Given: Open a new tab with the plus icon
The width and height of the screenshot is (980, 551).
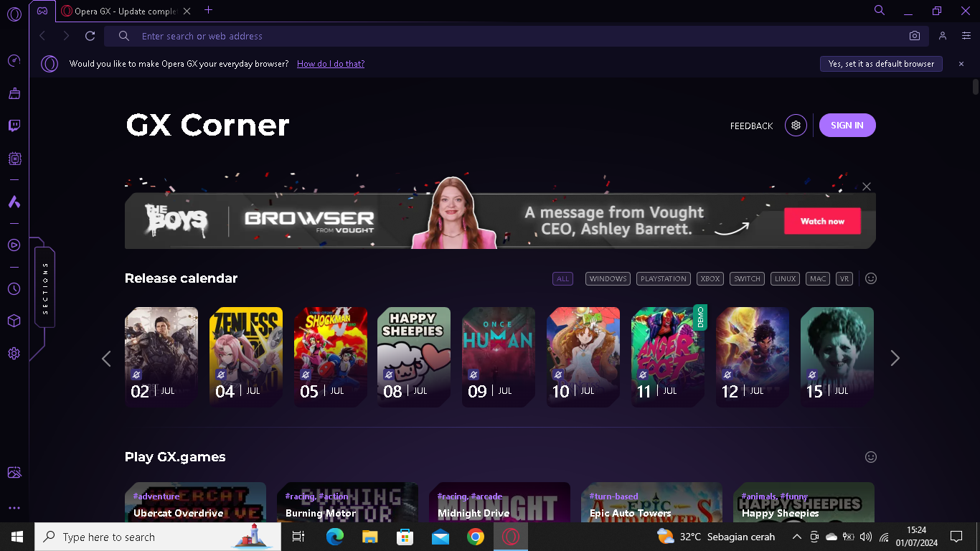Looking at the screenshot, I should coord(209,10).
